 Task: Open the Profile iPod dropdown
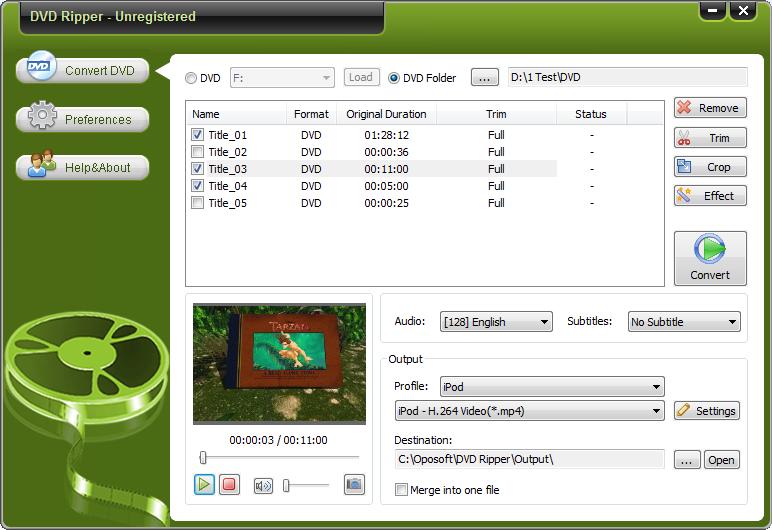552,387
